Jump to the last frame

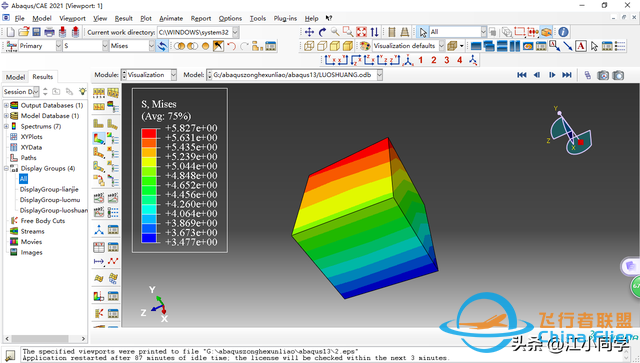[567, 75]
